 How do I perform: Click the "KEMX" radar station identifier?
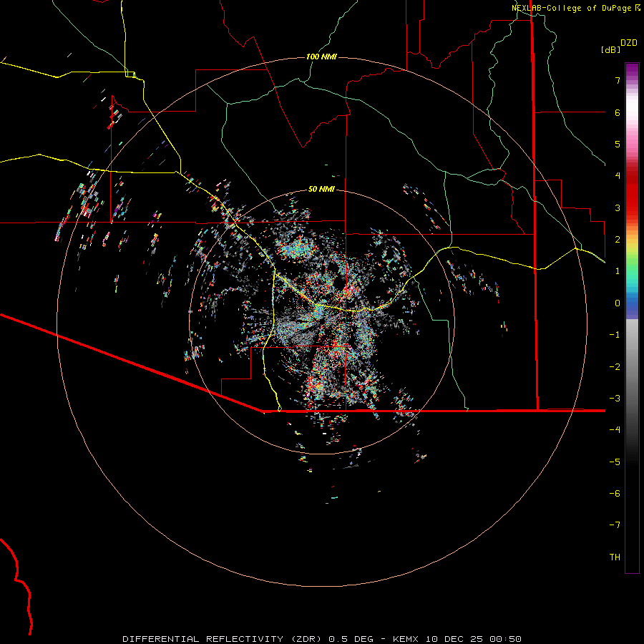(x=406, y=639)
